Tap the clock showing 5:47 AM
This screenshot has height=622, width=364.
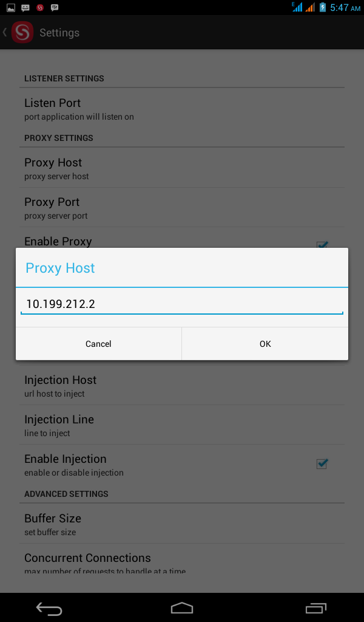click(345, 7)
